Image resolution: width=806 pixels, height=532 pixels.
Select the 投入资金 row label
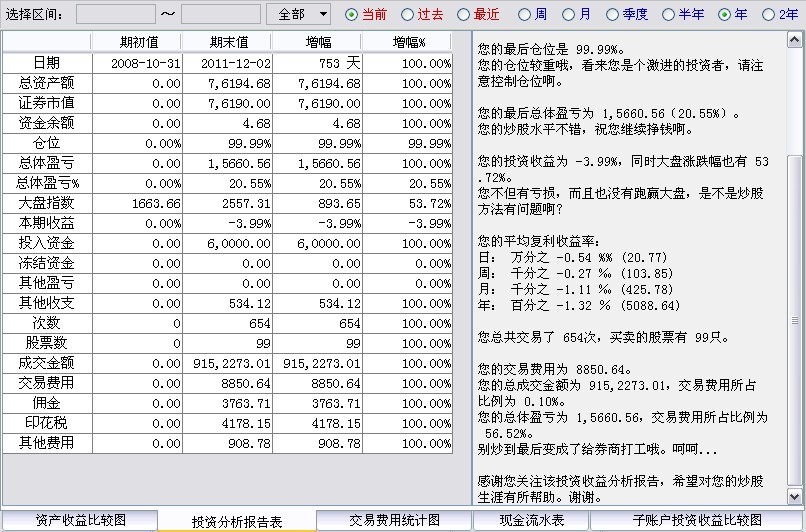coord(47,243)
